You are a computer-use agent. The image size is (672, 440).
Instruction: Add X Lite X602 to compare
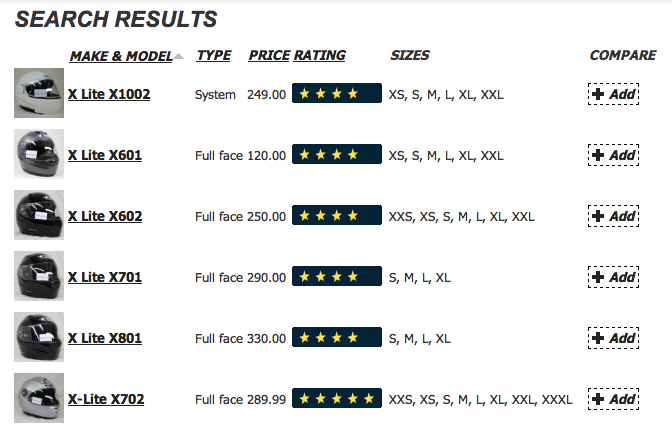point(613,216)
